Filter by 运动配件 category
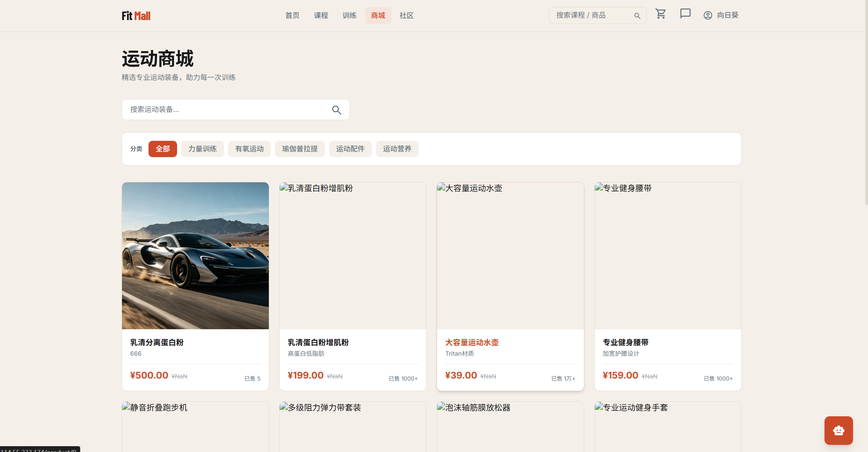This screenshot has width=868, height=452. pos(350,149)
